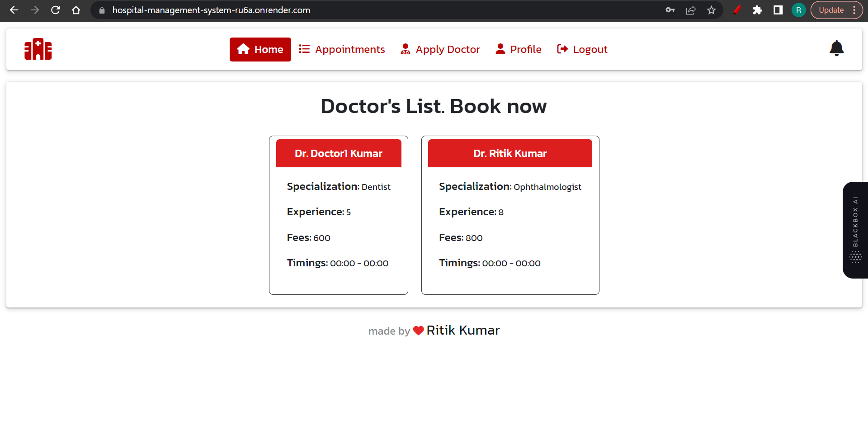Click the Dr. Ritik Kumar card header

point(510,153)
